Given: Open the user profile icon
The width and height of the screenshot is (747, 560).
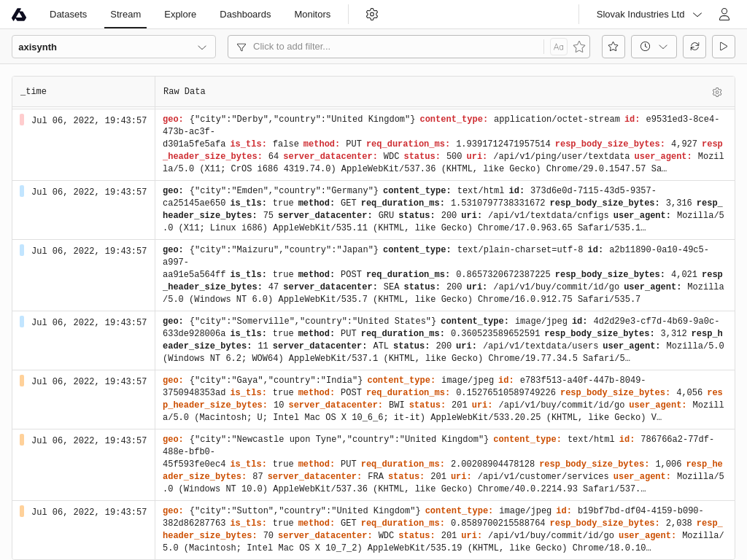Looking at the screenshot, I should (x=724, y=15).
